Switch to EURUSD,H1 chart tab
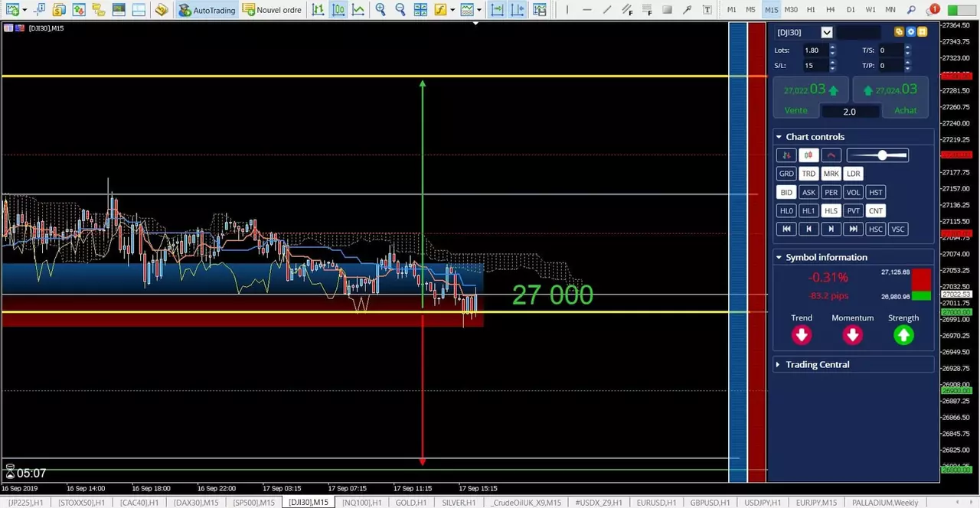 tap(656, 503)
